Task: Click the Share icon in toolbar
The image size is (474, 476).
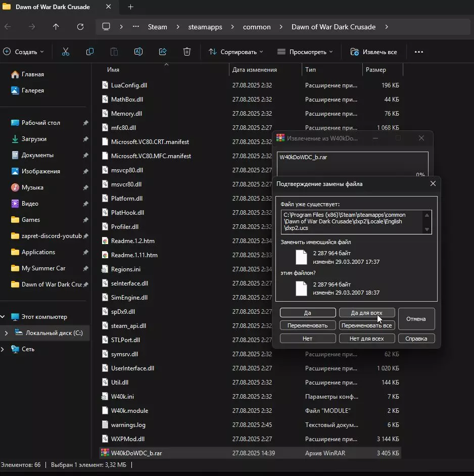Action: point(163,52)
